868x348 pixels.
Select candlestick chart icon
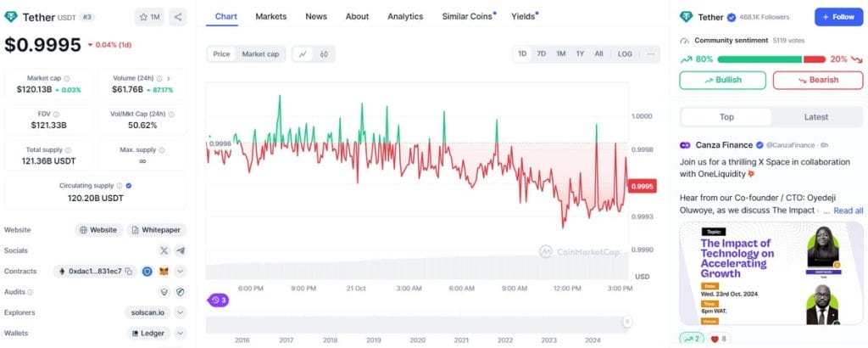coord(324,54)
